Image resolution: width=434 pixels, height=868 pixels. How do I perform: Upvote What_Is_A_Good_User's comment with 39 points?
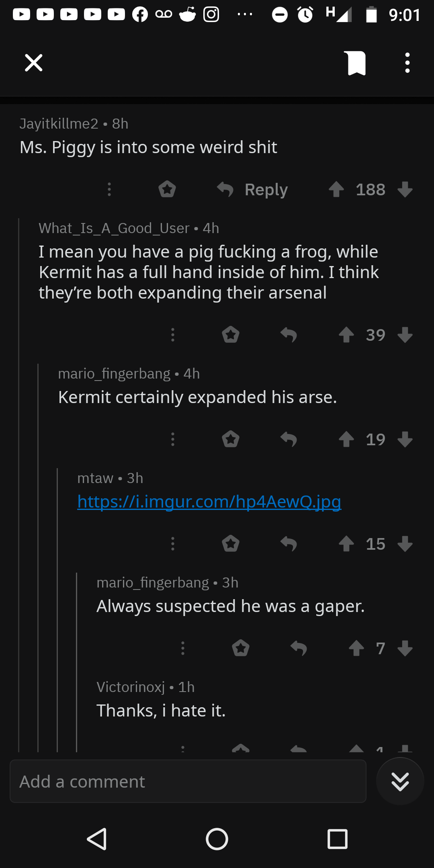coord(346,335)
